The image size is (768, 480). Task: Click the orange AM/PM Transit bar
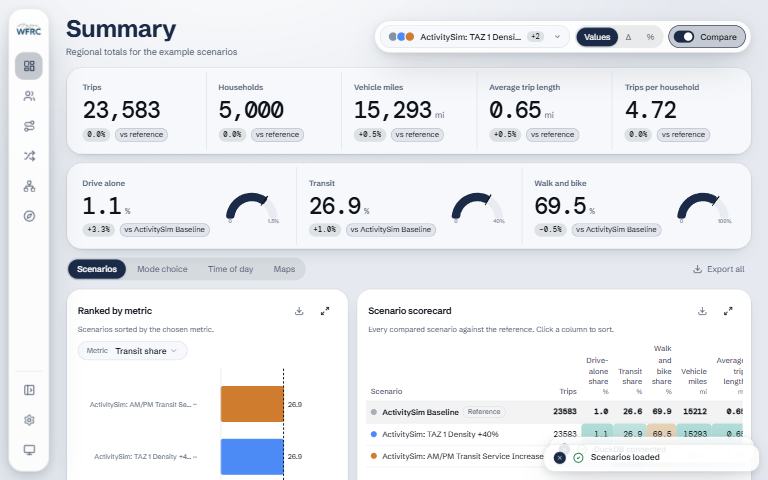click(252, 404)
